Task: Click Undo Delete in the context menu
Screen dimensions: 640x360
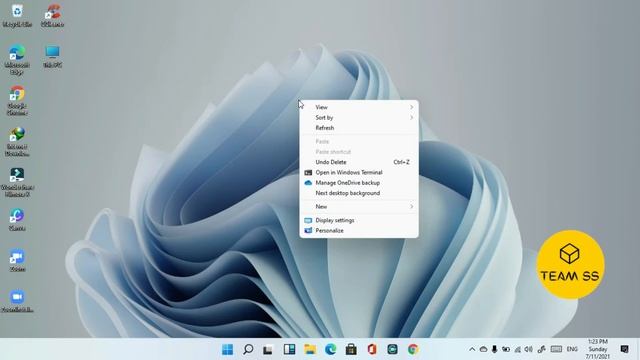Action: [x=359, y=162]
